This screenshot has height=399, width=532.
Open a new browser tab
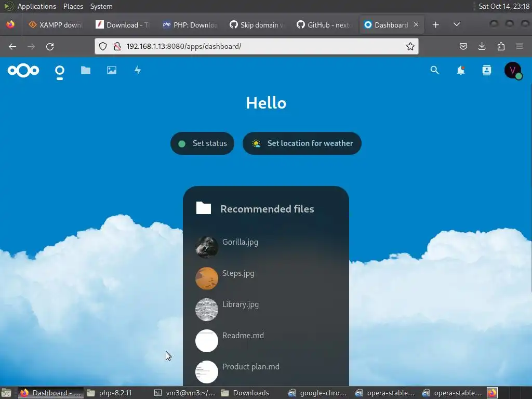[x=436, y=25]
